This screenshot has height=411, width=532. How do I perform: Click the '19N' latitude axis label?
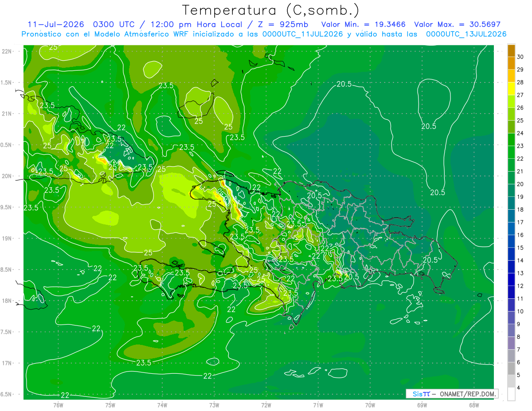tap(7, 239)
